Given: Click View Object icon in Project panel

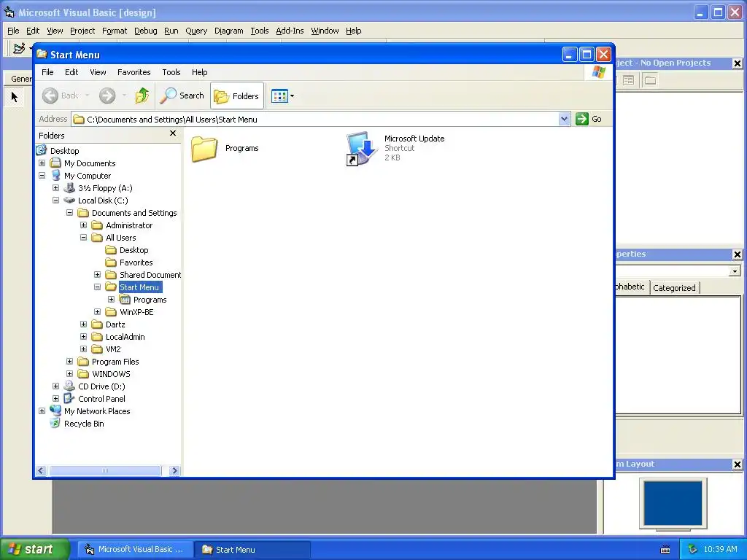Looking at the screenshot, I should pos(628,80).
